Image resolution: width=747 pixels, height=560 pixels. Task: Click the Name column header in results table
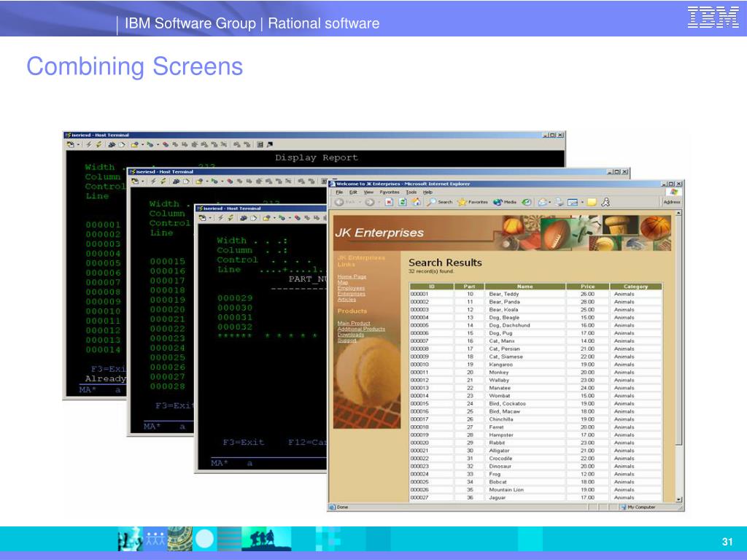pyautogui.click(x=525, y=287)
